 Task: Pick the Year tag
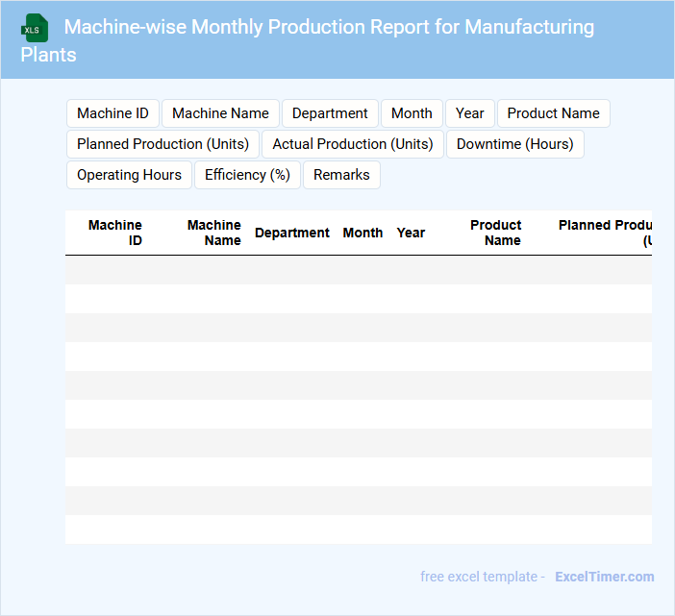coord(469,113)
